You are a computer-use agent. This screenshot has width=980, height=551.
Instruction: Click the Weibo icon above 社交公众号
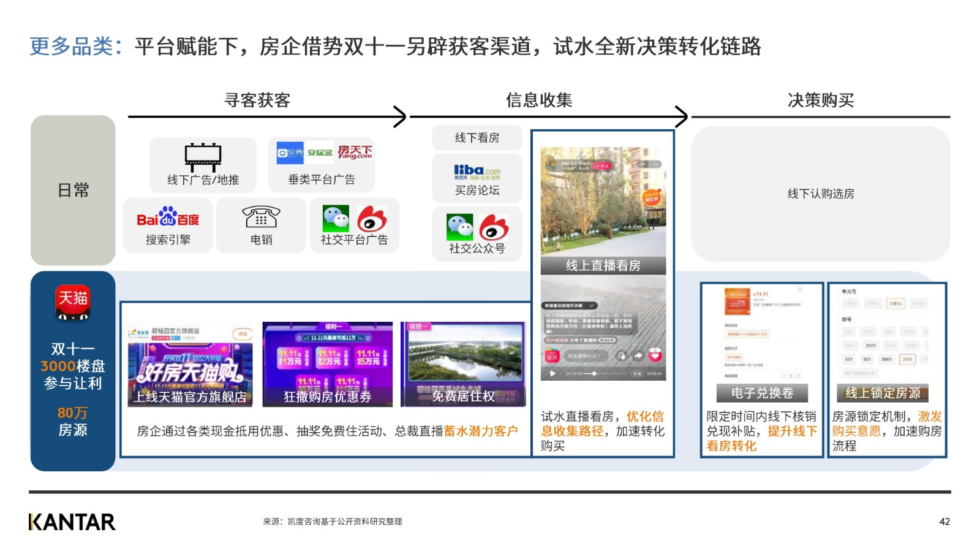(494, 227)
